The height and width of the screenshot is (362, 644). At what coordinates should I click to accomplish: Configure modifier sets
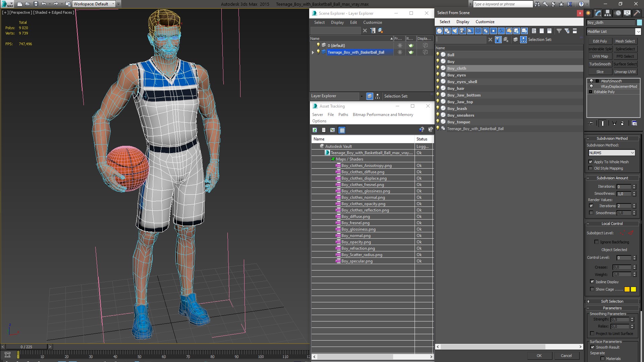point(634,123)
